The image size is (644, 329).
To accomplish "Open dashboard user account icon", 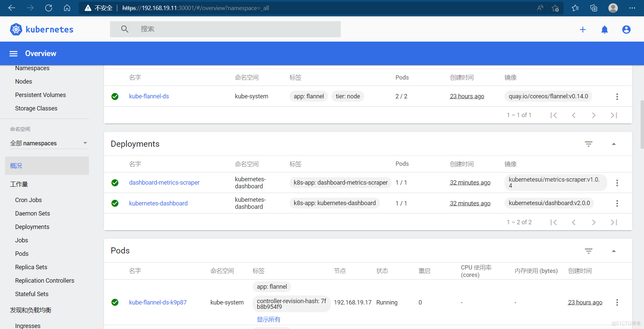I will (626, 30).
